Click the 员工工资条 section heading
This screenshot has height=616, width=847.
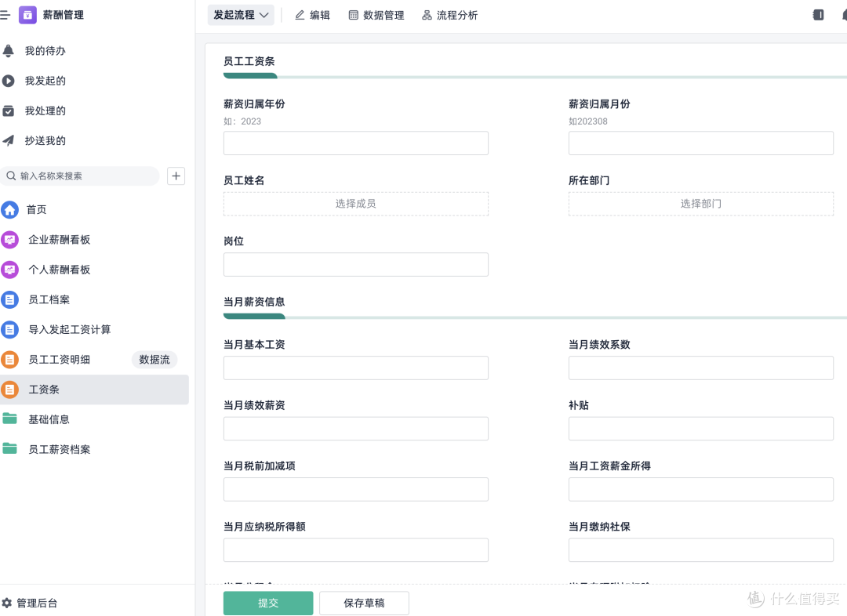[249, 62]
